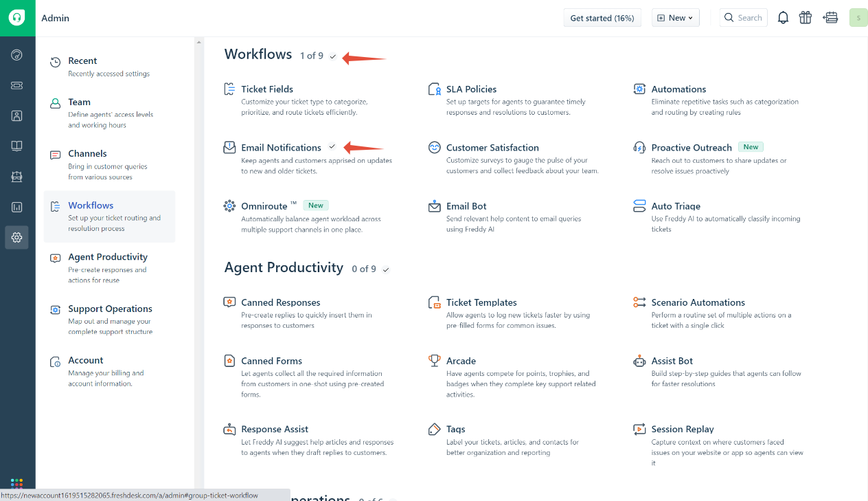Click the Omniroute icon
868x501 pixels.
230,206
